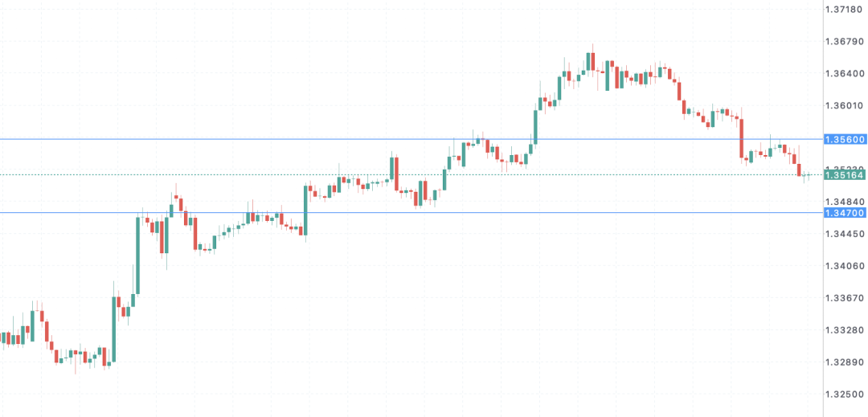
Task: Select the horizontal line at 1.34700
Action: pyautogui.click(x=411, y=212)
